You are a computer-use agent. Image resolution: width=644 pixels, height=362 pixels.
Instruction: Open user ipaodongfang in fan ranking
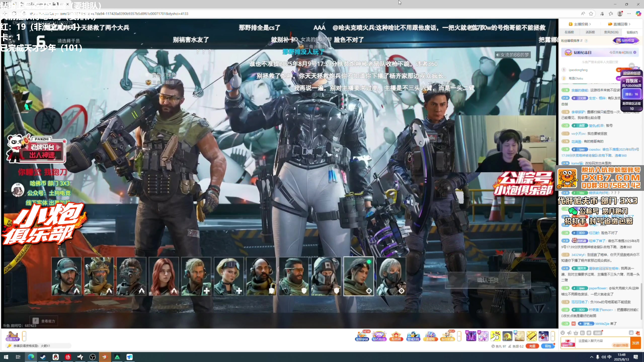578,70
